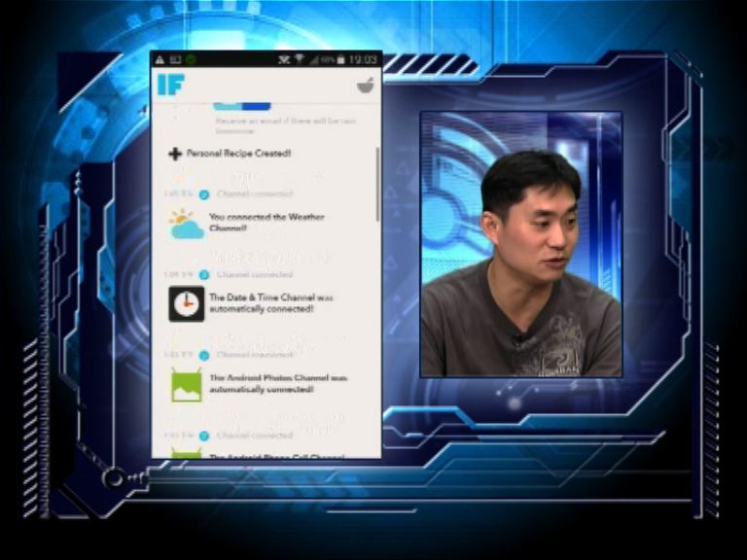Tap the battery icon in status bar
This screenshot has height=560, width=747.
point(340,59)
